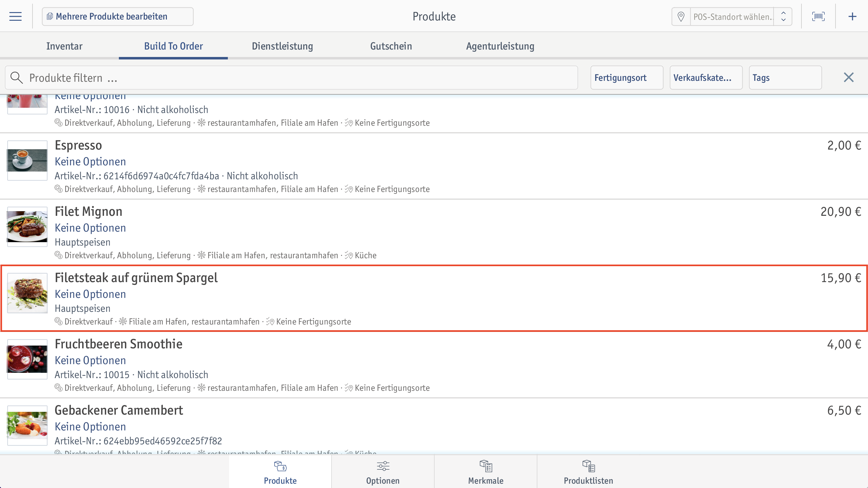Switch to the Dienstleistung tab
The height and width of the screenshot is (488, 868).
click(282, 46)
